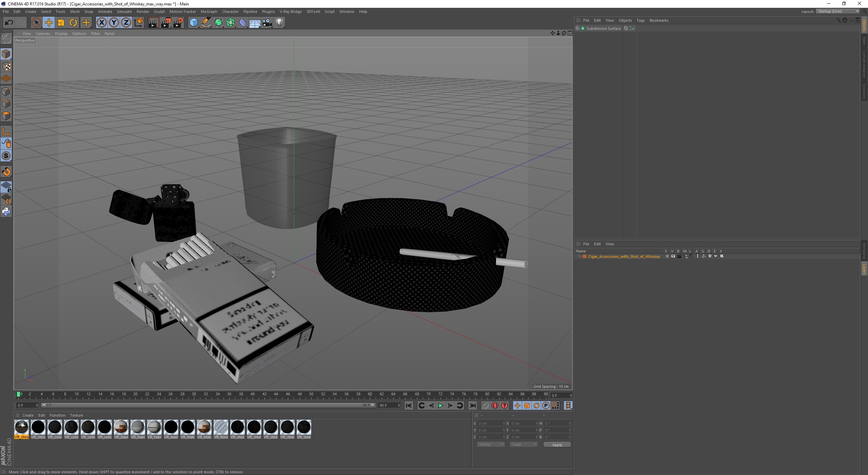Click Render to Picture Viewer icon

tap(166, 23)
